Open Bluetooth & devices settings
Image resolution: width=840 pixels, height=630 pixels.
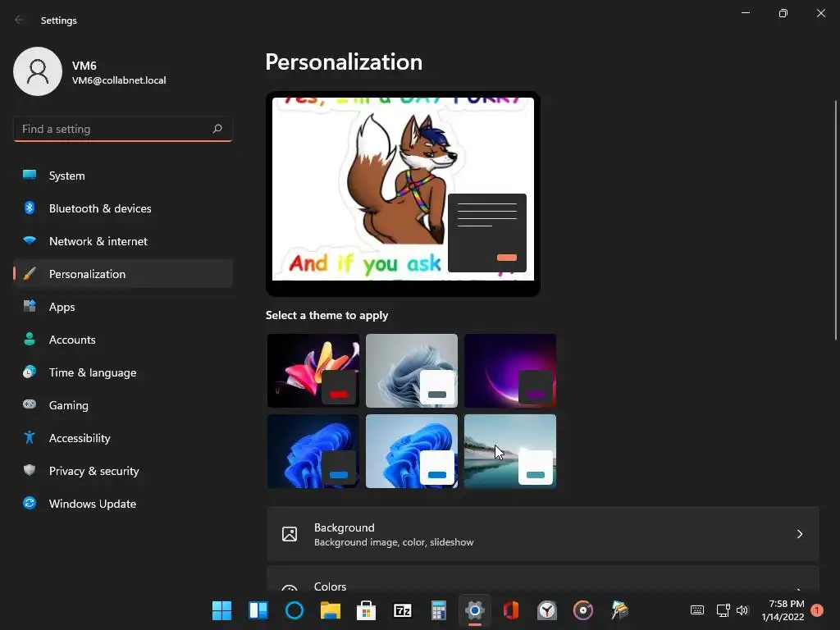[123, 208]
